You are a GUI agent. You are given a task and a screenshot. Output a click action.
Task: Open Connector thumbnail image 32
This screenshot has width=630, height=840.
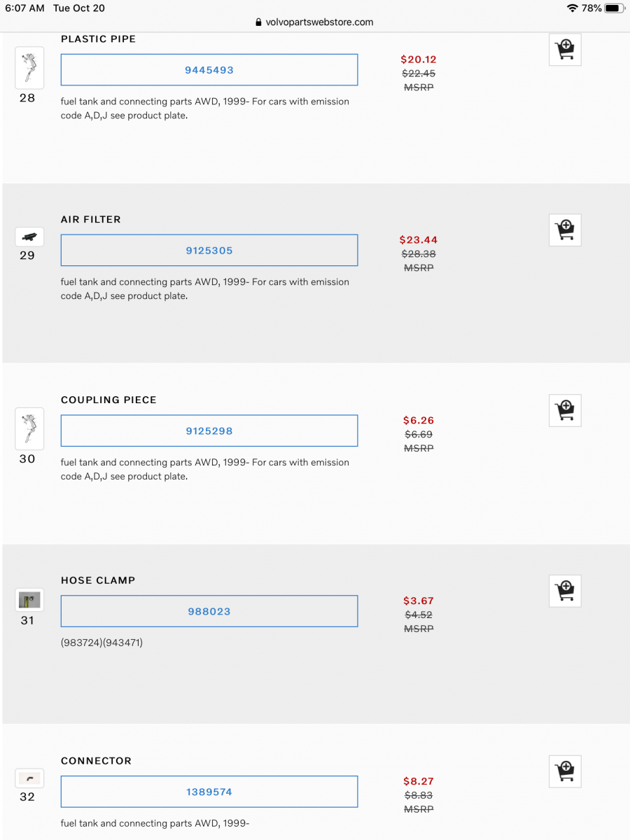[x=29, y=778]
